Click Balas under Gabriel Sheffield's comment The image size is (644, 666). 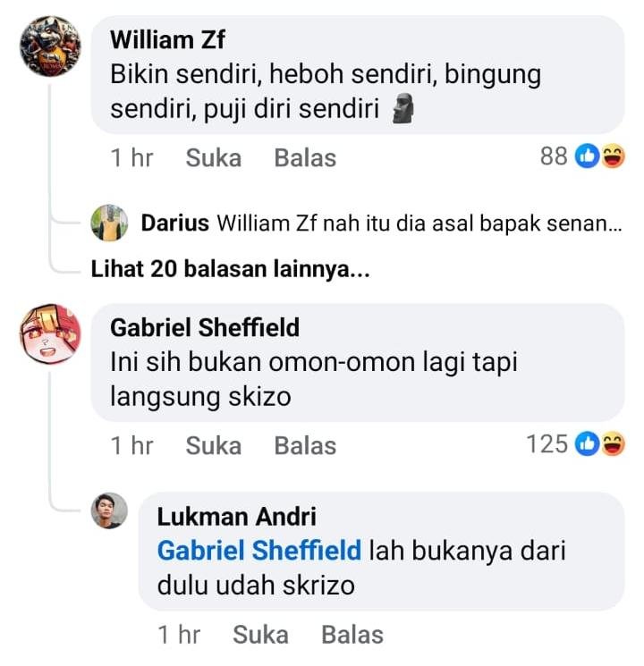pos(305,446)
